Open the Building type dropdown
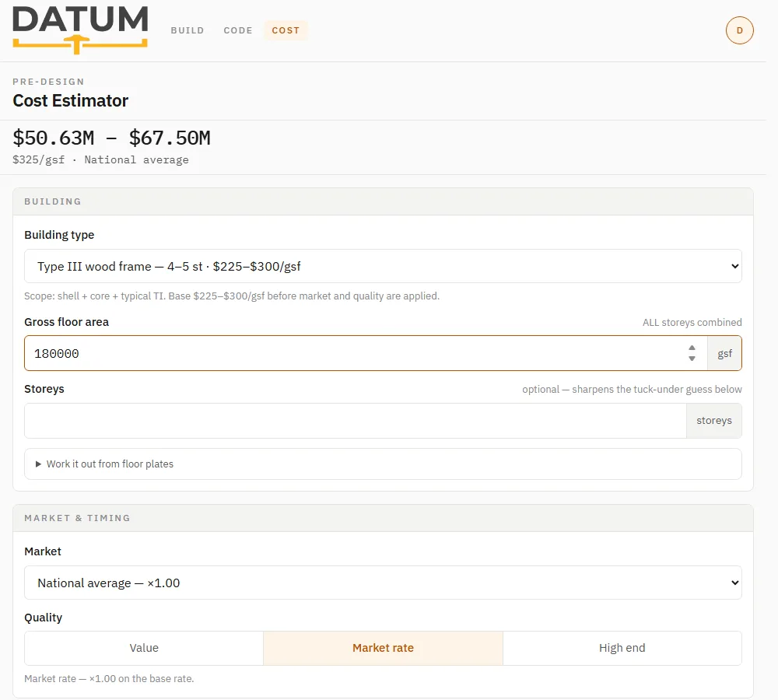The height and width of the screenshot is (700, 778). click(x=383, y=267)
